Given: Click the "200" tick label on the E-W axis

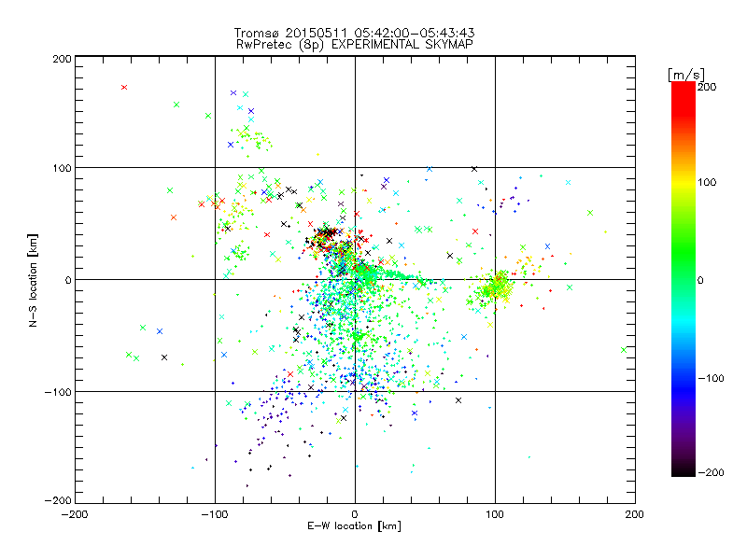Looking at the screenshot, I should tap(635, 514).
